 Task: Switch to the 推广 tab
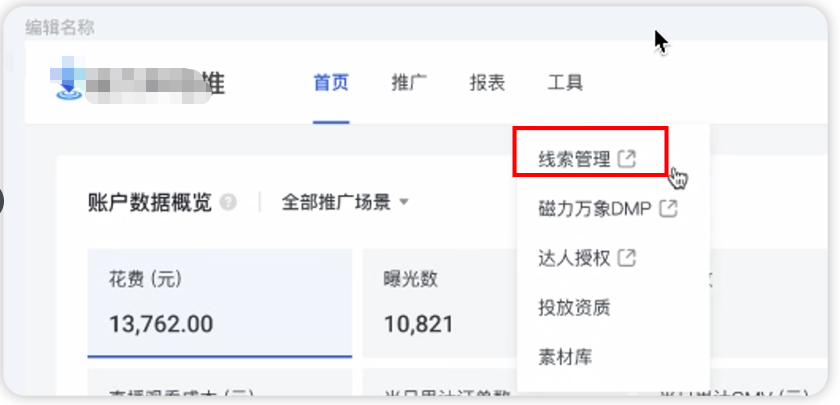click(409, 83)
